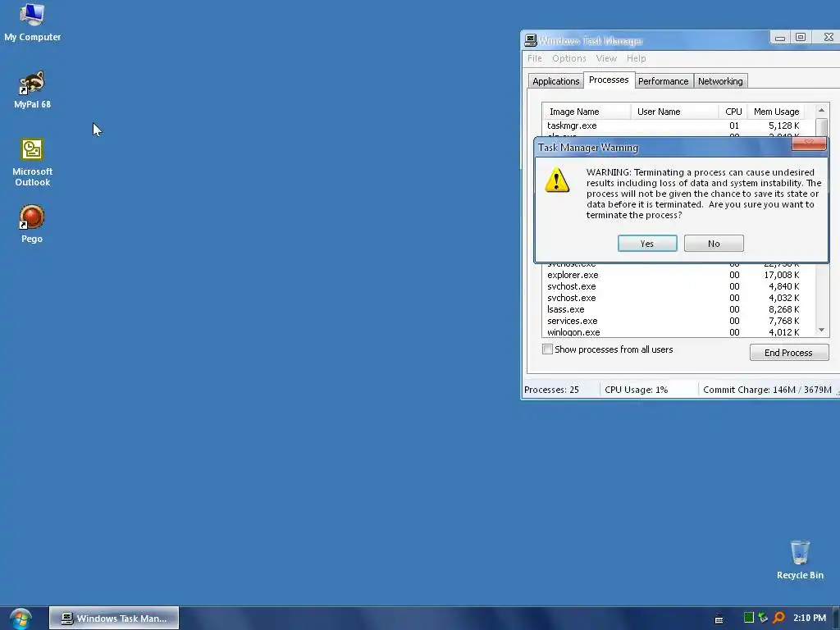Select the explorer.exe process row
The image size is (840, 630).
pos(678,275)
